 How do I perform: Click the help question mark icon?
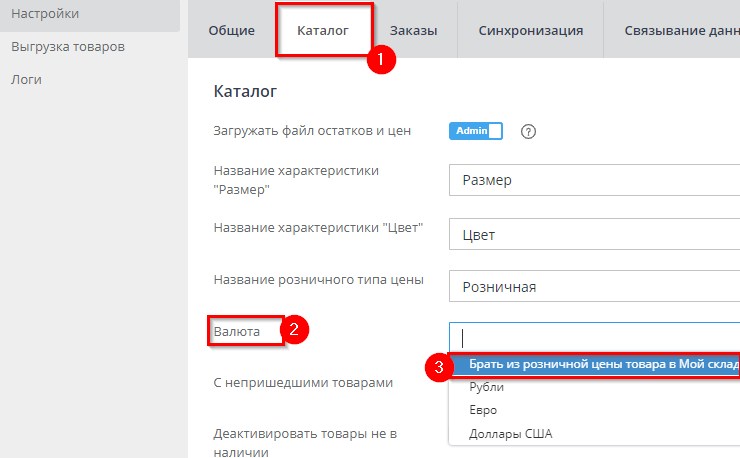[529, 131]
